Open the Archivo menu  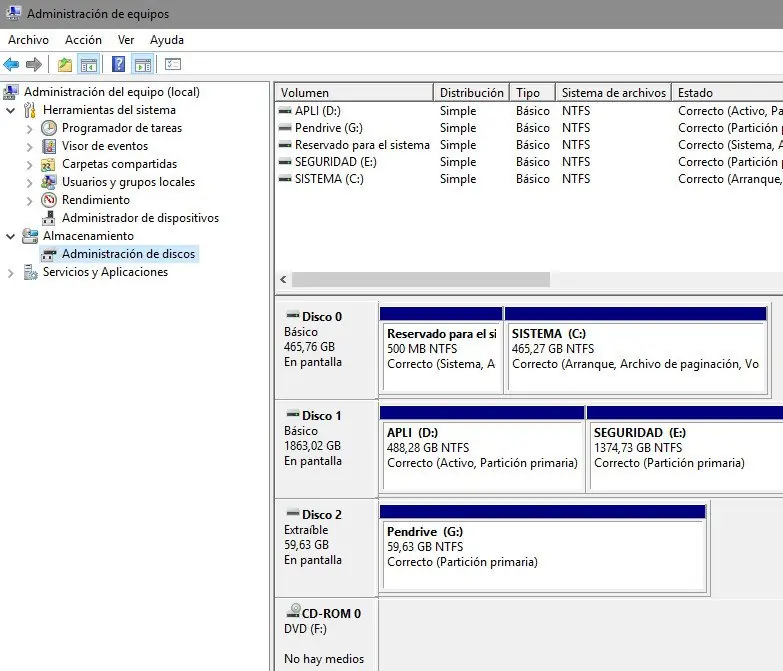click(x=28, y=40)
